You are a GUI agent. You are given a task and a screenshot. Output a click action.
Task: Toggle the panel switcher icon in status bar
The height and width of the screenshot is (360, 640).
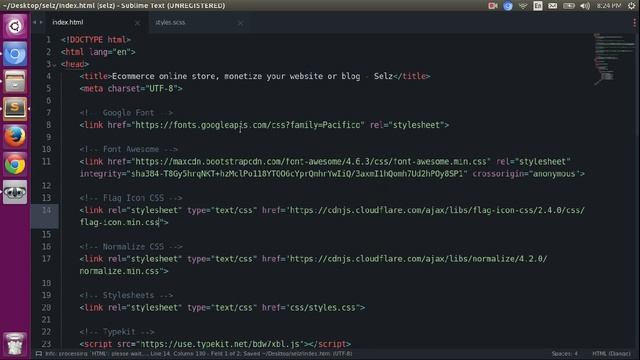(39, 354)
